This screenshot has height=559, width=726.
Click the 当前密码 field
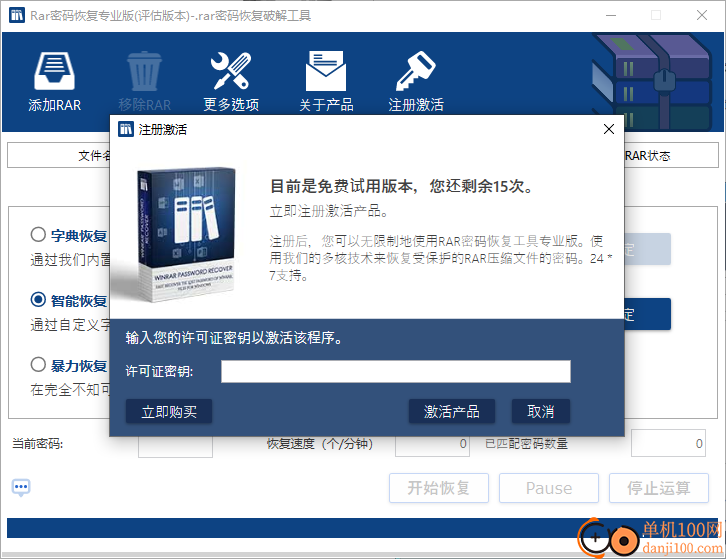tap(175, 446)
